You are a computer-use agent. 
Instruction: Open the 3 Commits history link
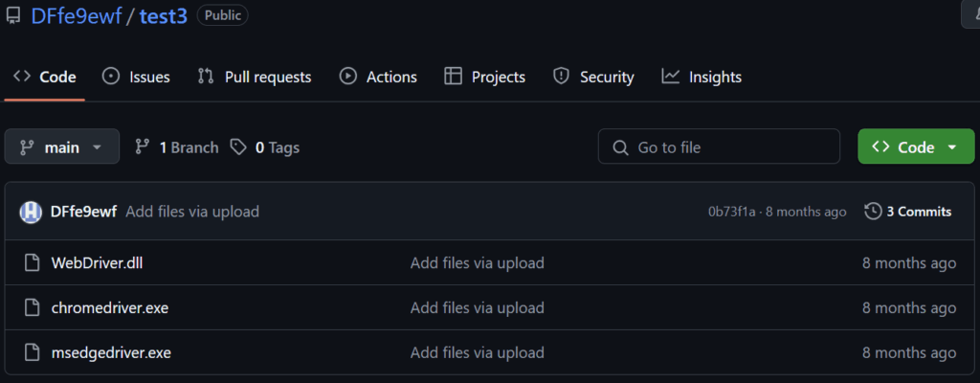tap(908, 211)
